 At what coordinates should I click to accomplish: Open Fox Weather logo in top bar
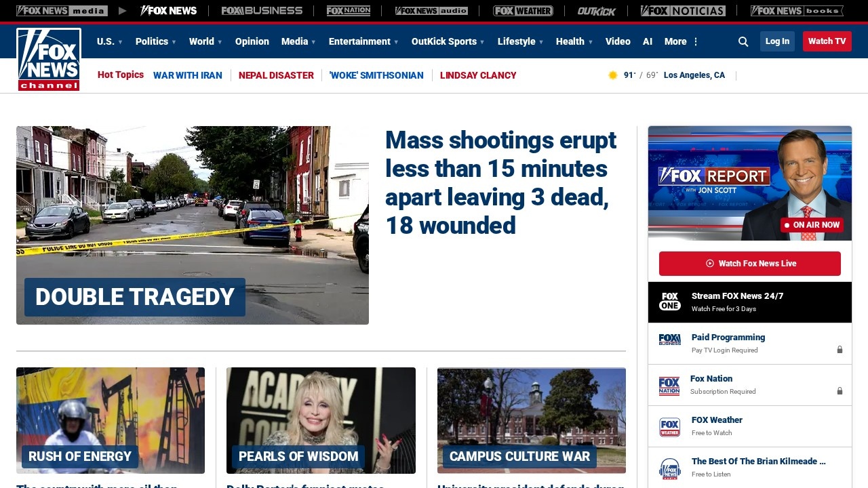click(523, 11)
